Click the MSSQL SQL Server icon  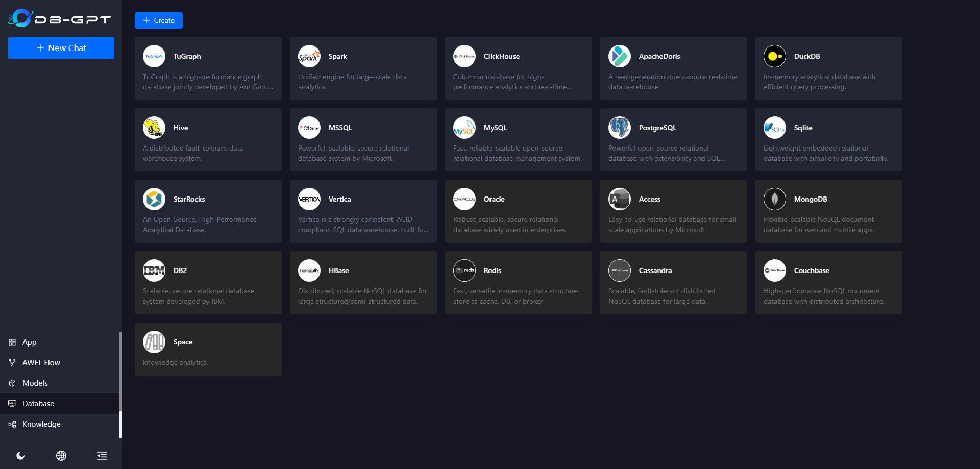309,128
